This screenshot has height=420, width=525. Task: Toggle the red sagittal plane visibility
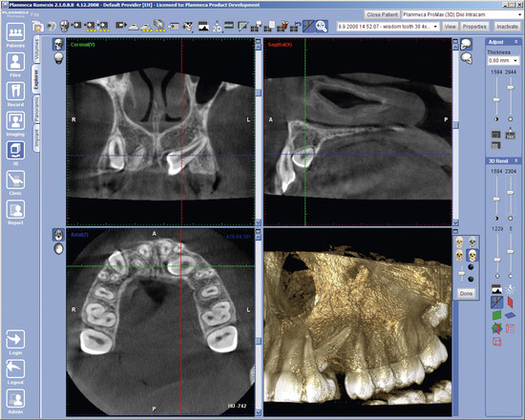coord(511,302)
